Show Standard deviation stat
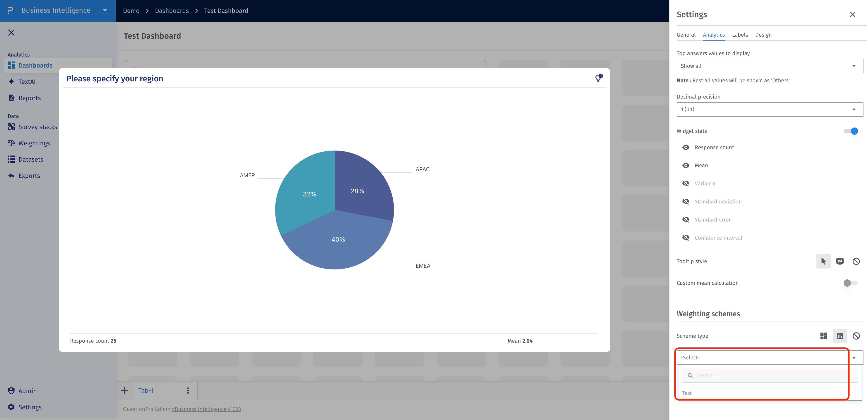This screenshot has height=420, width=868. [x=686, y=202]
